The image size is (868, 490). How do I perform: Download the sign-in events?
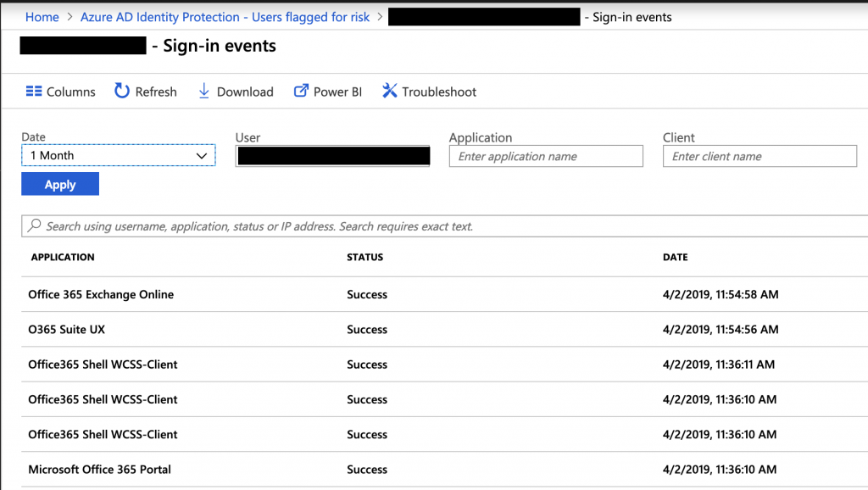pyautogui.click(x=236, y=92)
